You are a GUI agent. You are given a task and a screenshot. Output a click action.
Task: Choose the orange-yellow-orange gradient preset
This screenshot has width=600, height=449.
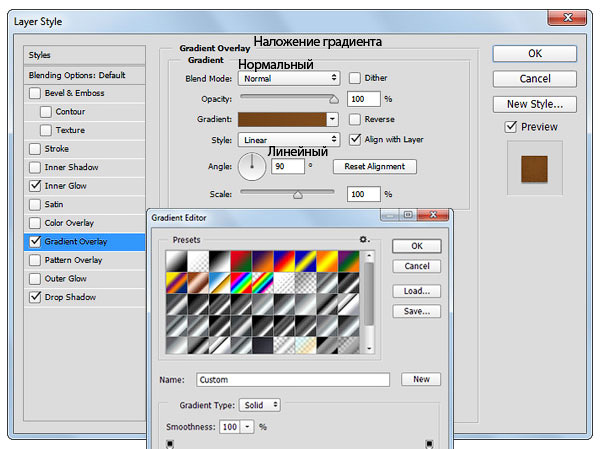327,261
